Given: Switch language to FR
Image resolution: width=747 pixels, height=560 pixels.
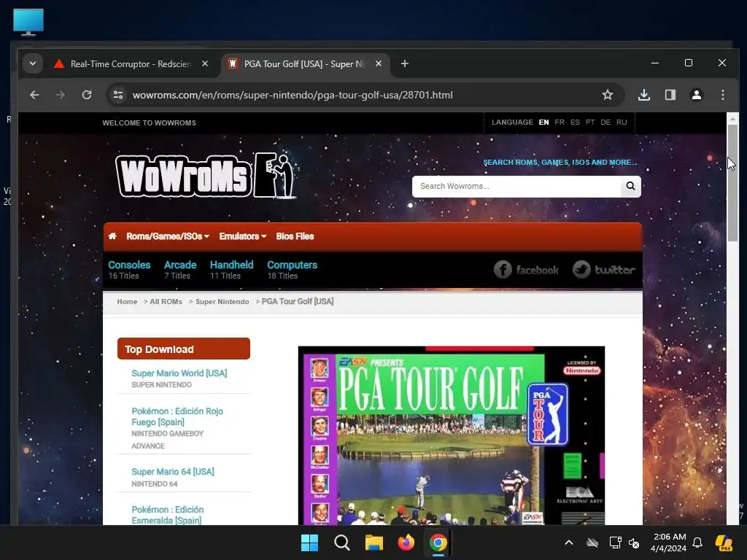Looking at the screenshot, I should tap(560, 122).
